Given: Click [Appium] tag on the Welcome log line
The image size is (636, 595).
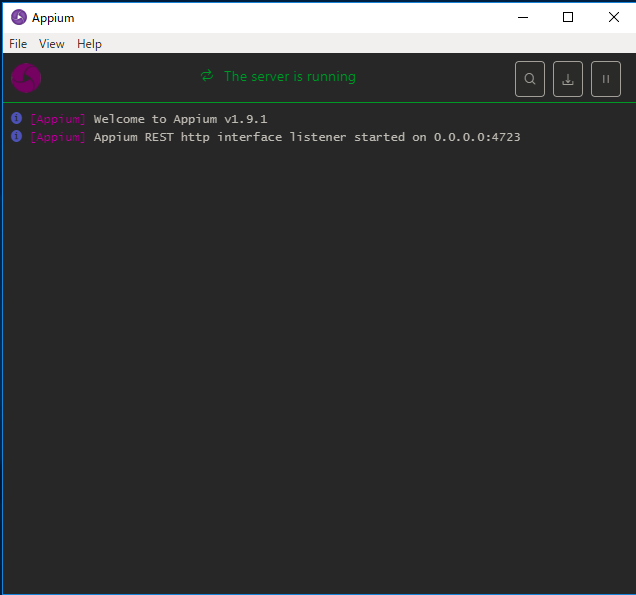Looking at the screenshot, I should (x=58, y=119).
